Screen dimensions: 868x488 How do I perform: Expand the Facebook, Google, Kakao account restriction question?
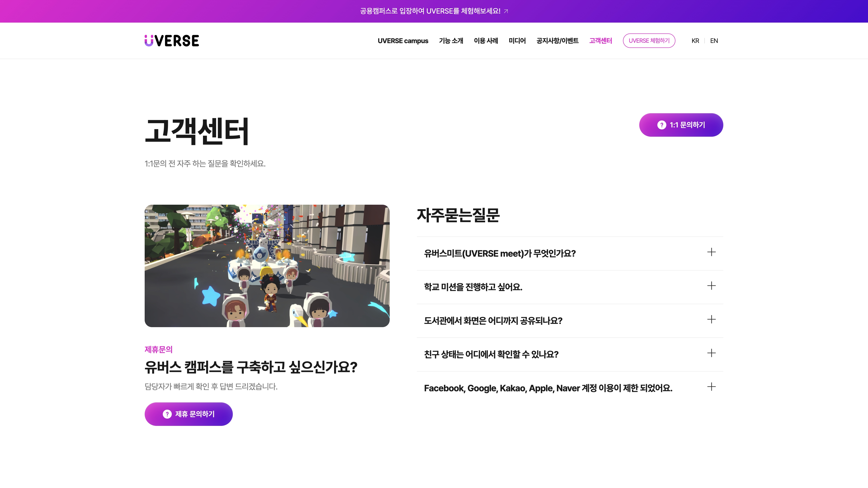click(x=570, y=388)
